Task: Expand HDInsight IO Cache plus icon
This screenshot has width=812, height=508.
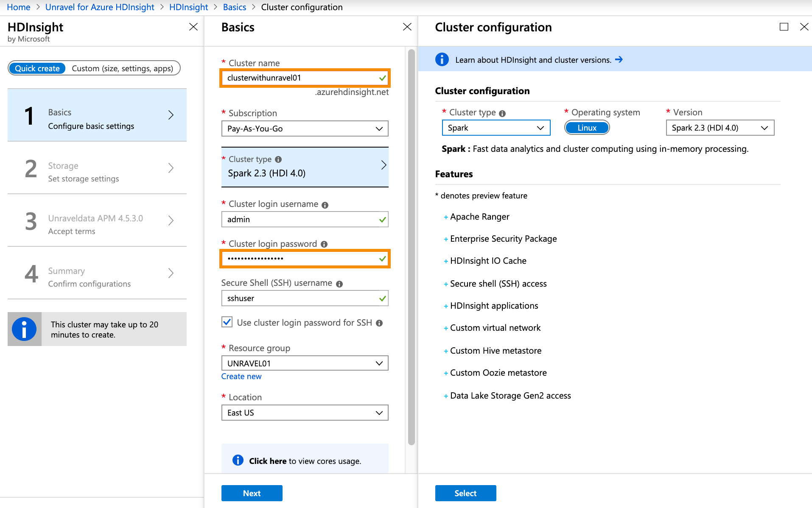Action: pos(446,261)
